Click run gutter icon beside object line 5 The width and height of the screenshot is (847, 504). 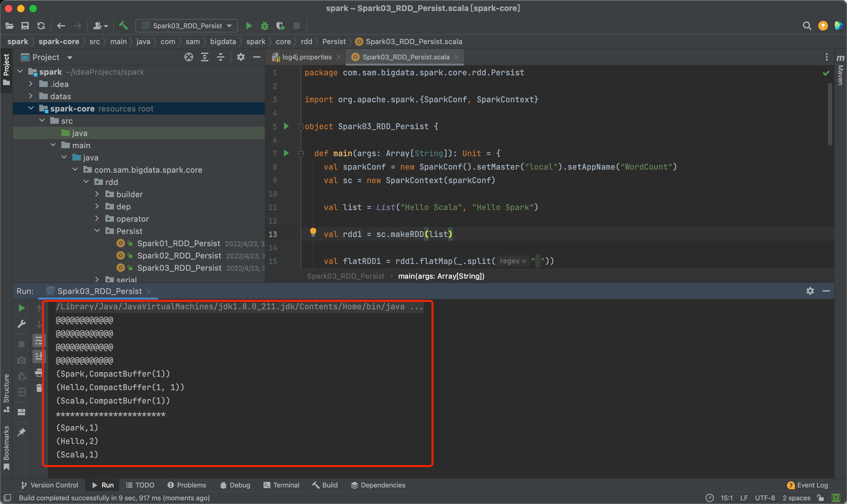pyautogui.click(x=286, y=126)
